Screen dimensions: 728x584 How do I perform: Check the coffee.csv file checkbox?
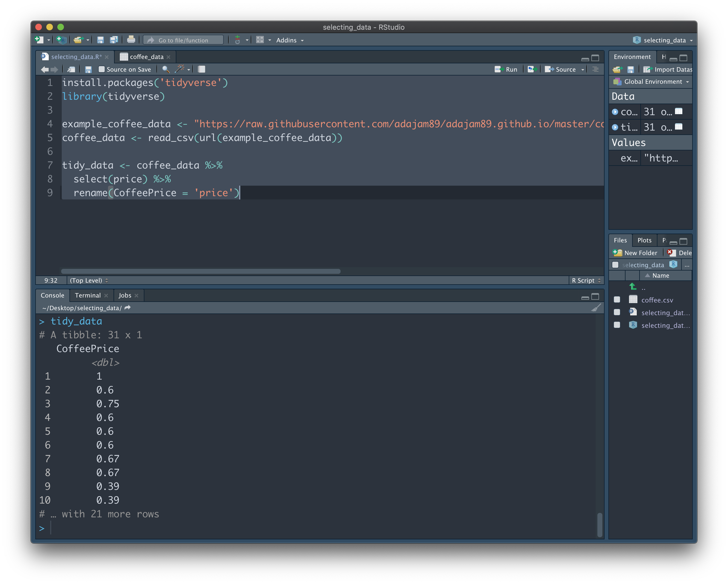pyautogui.click(x=617, y=299)
